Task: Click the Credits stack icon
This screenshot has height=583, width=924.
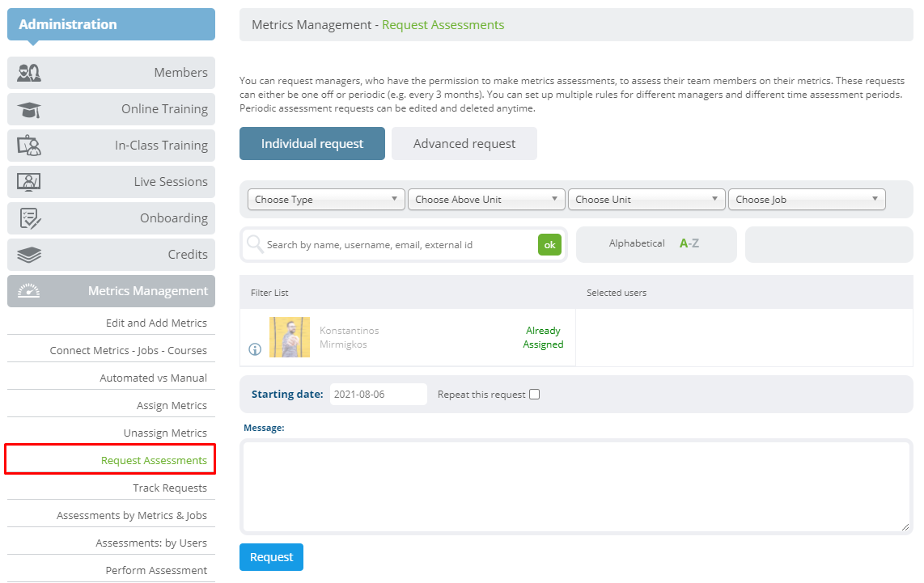Action: [x=29, y=255]
